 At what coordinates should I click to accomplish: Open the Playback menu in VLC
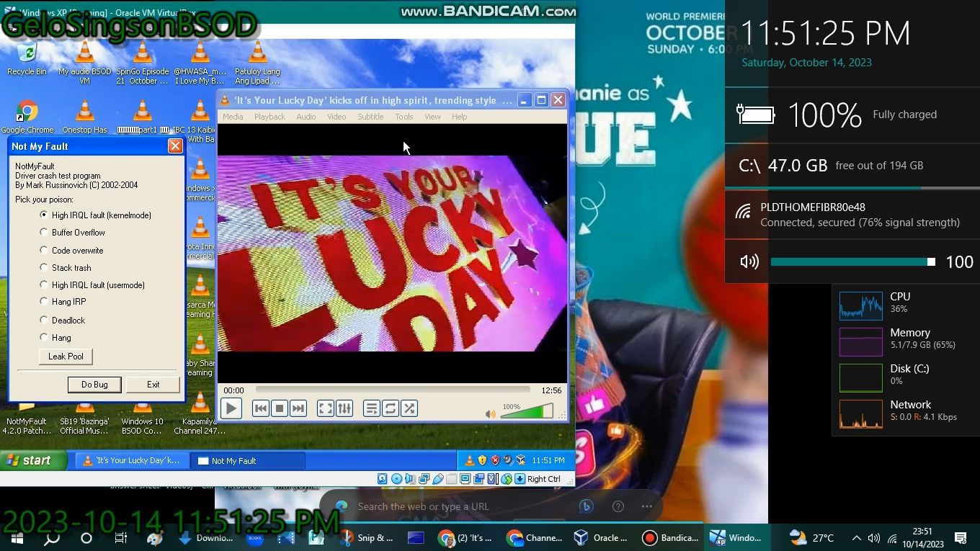tap(269, 117)
